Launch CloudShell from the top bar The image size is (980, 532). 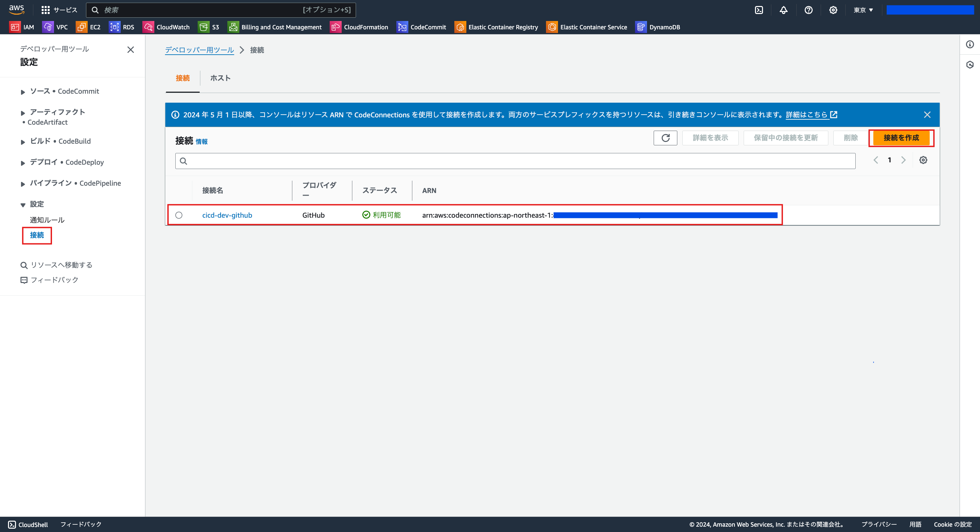759,10
